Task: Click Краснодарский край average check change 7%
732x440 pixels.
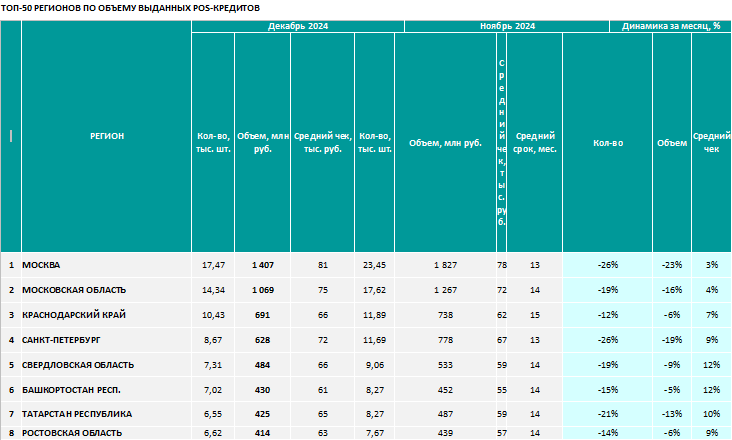Action: point(711,315)
